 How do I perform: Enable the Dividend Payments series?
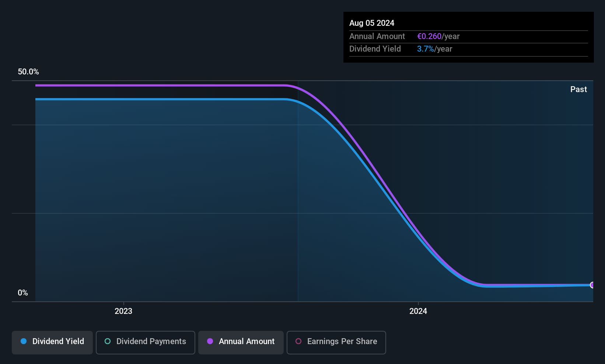click(x=146, y=343)
